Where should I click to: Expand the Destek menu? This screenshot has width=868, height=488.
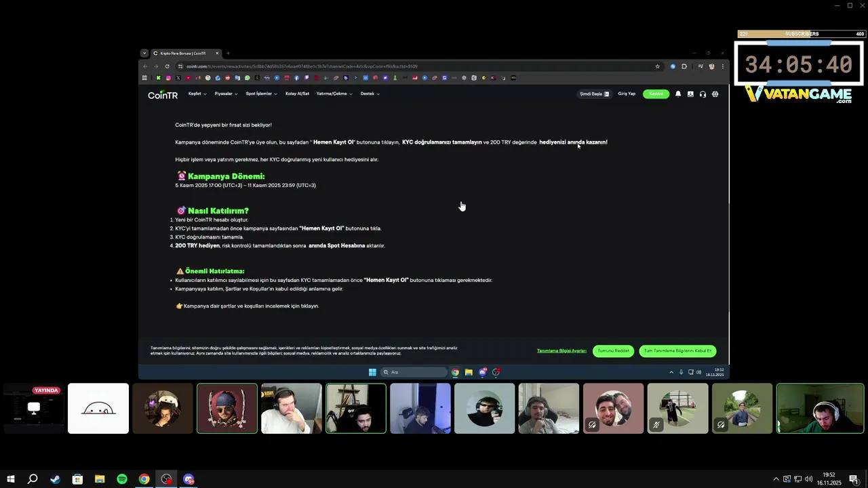coord(370,94)
